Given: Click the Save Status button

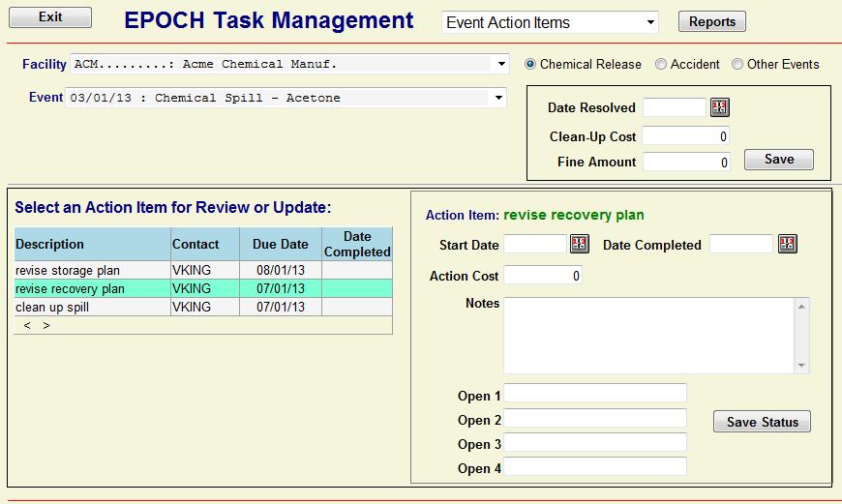Looking at the screenshot, I should point(762,422).
